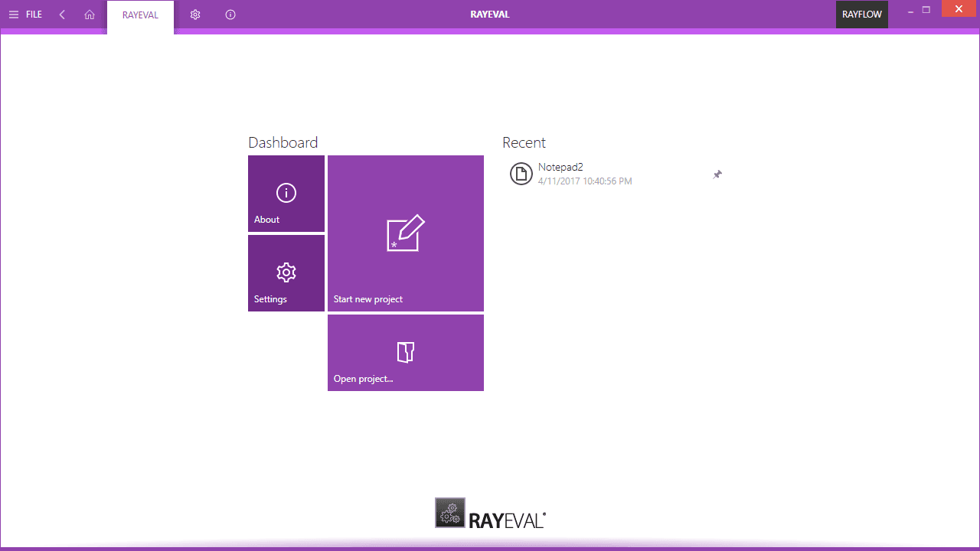Open the About tile on the Dashboard
Image resolution: width=980 pixels, height=551 pixels.
point(286,194)
